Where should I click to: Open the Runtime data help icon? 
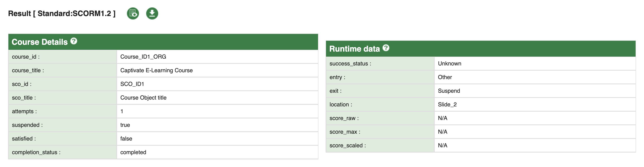tap(386, 48)
